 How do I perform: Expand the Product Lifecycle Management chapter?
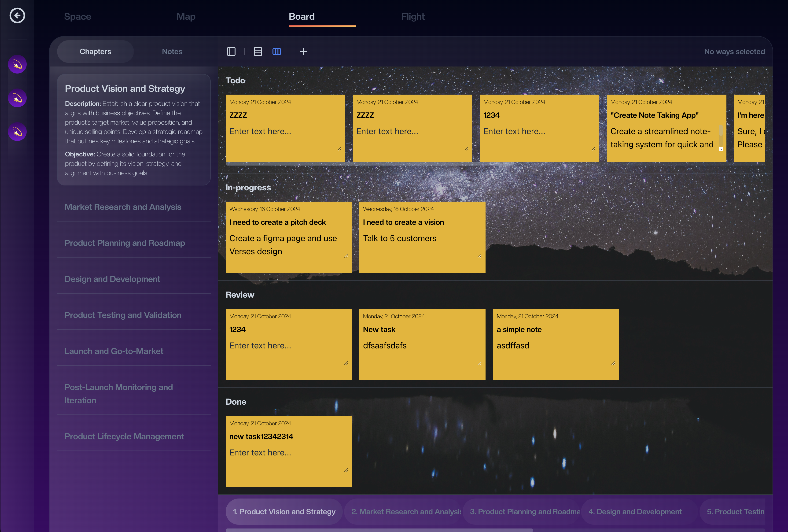[x=124, y=436]
